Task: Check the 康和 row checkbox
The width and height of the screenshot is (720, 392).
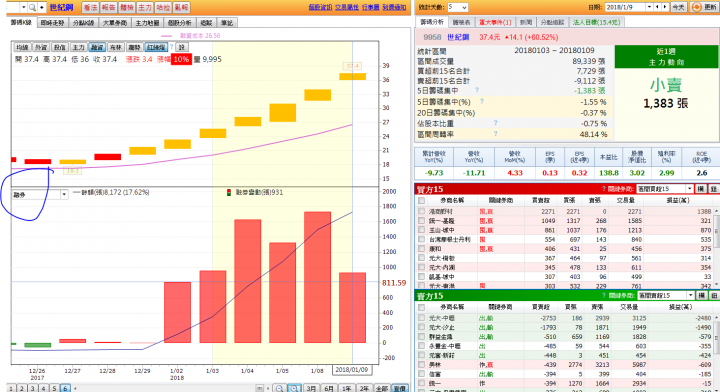Action: [x=421, y=248]
